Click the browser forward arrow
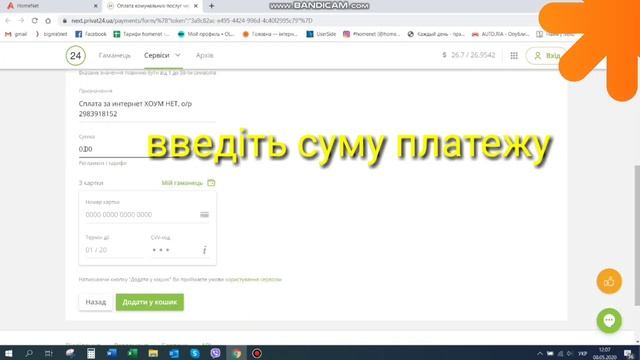 coord(21,20)
